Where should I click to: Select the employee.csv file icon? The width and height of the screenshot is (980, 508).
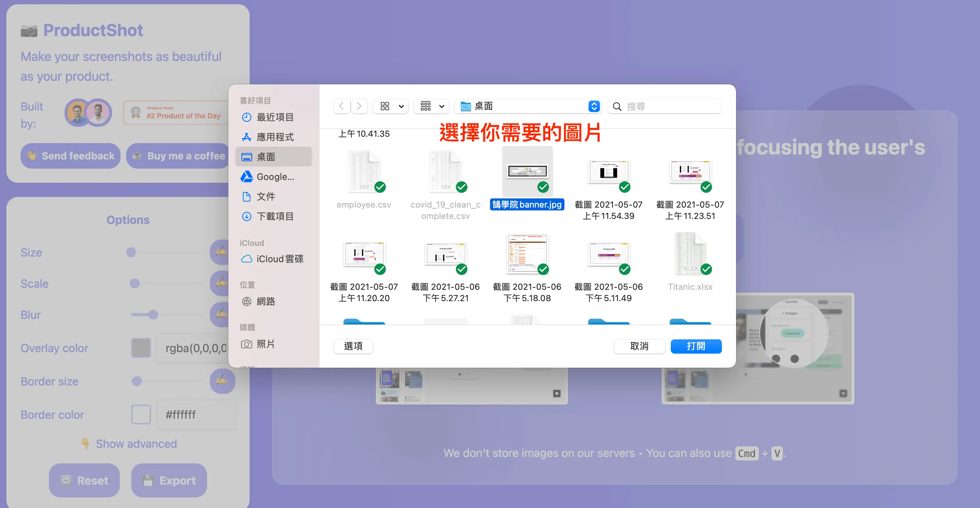364,171
